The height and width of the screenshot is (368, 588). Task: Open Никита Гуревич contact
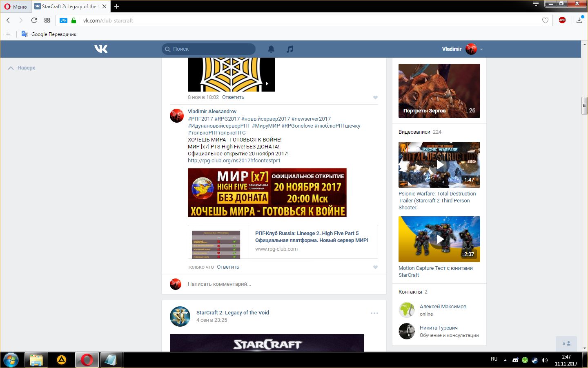pos(439,328)
